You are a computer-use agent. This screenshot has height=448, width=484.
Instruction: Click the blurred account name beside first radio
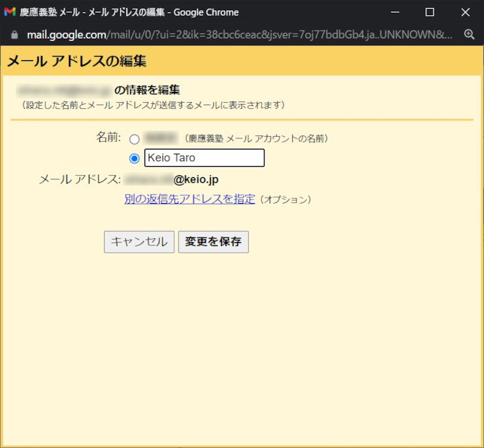point(161,138)
